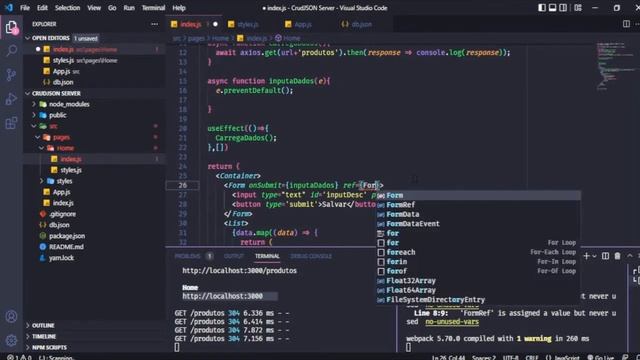The height and width of the screenshot is (360, 640).
Task: Toggle secondary sidebar layout icon
Action: click(x=563, y=8)
